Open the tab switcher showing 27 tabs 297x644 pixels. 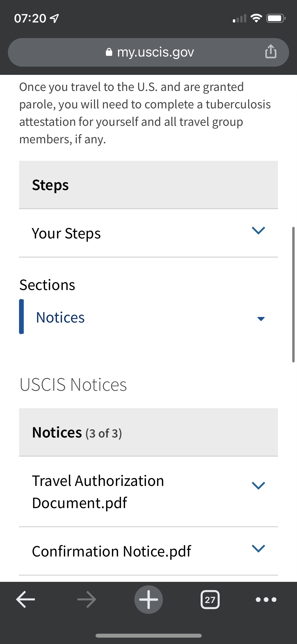210,599
